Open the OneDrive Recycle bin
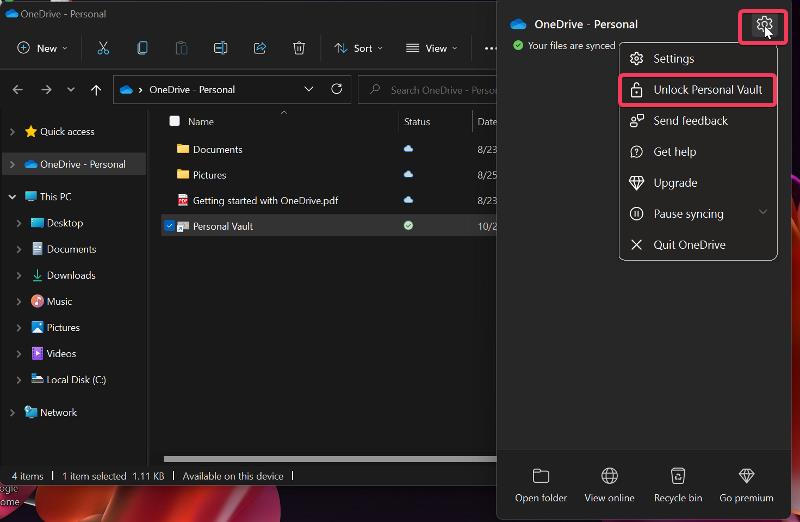The width and height of the screenshot is (800, 522). point(678,484)
